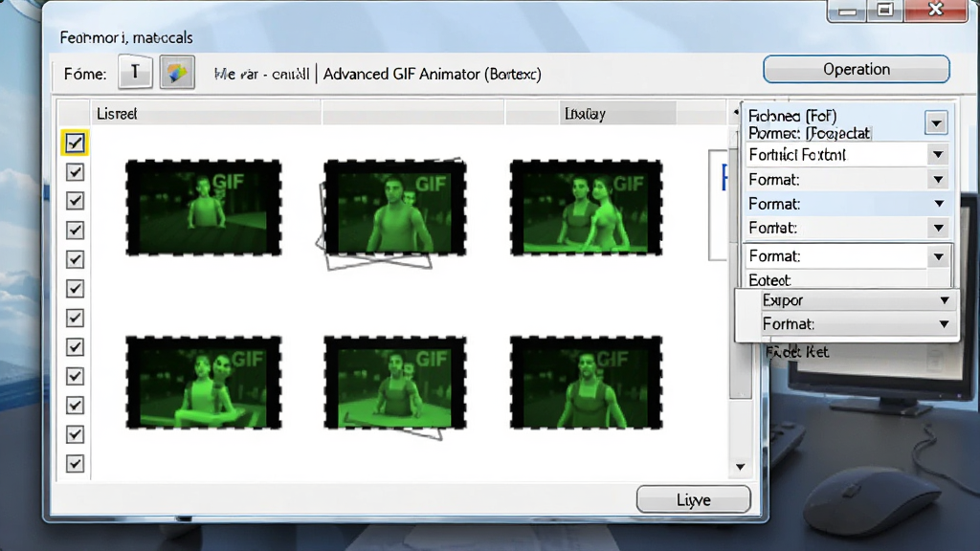Select the top middle GIF thumbnail with tilted frame
This screenshot has width=980, height=551.
(x=395, y=208)
